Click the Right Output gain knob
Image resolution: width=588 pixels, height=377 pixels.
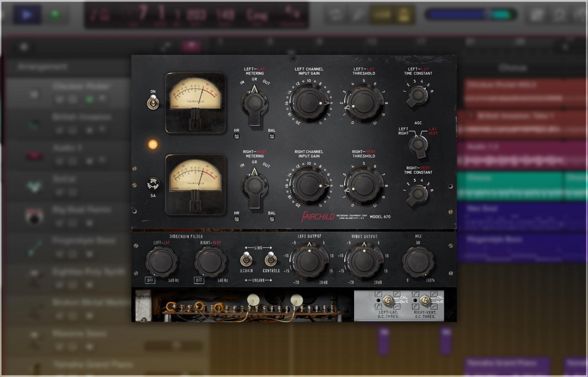point(364,261)
